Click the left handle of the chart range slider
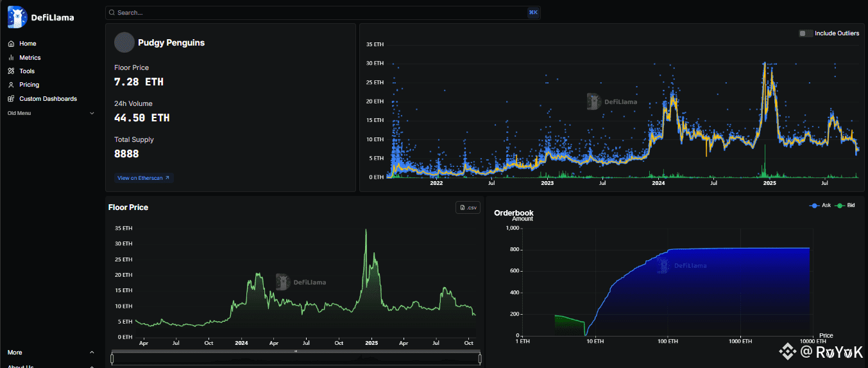The width and height of the screenshot is (868, 368). [x=112, y=358]
